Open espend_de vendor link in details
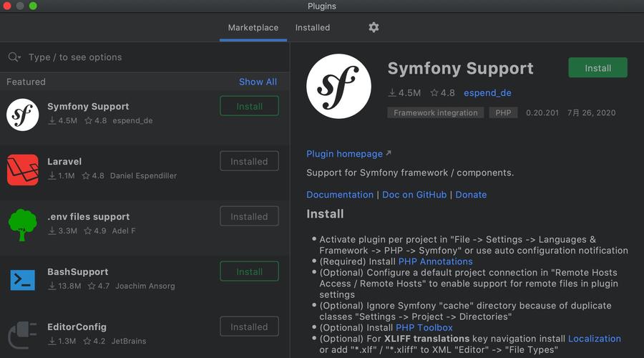The width and height of the screenshot is (644, 358). [x=487, y=93]
